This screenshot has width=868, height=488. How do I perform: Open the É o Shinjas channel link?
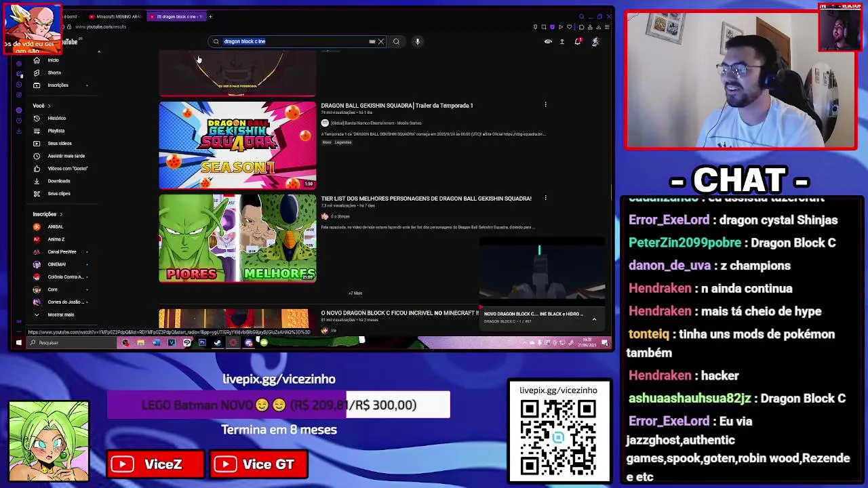pos(340,216)
